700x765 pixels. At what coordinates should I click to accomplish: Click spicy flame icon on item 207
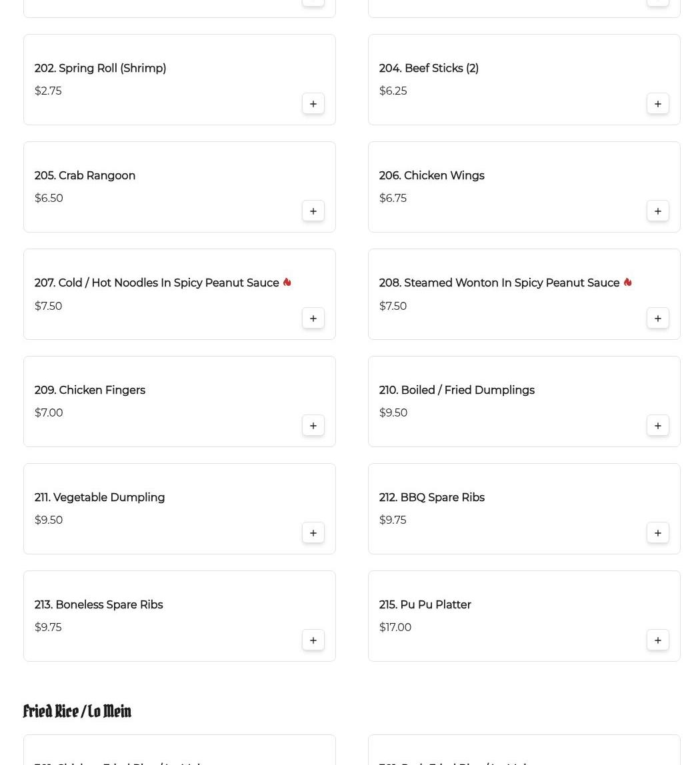coord(287,283)
